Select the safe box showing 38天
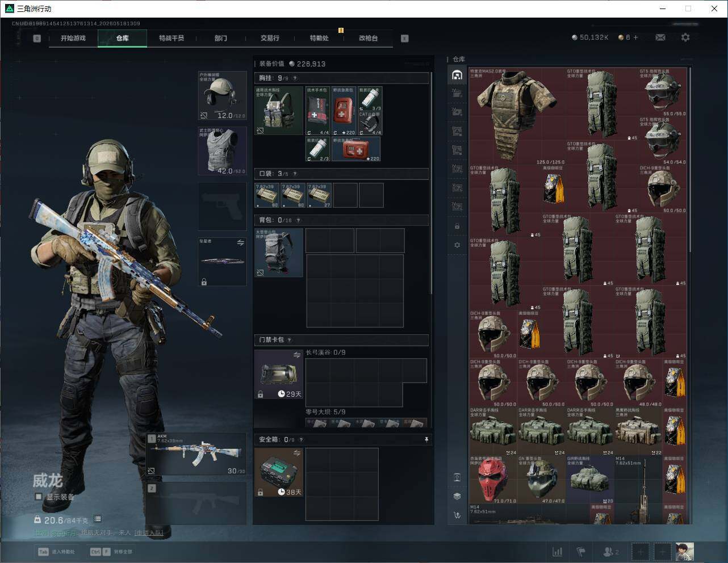This screenshot has height=563, width=728. pos(279,472)
